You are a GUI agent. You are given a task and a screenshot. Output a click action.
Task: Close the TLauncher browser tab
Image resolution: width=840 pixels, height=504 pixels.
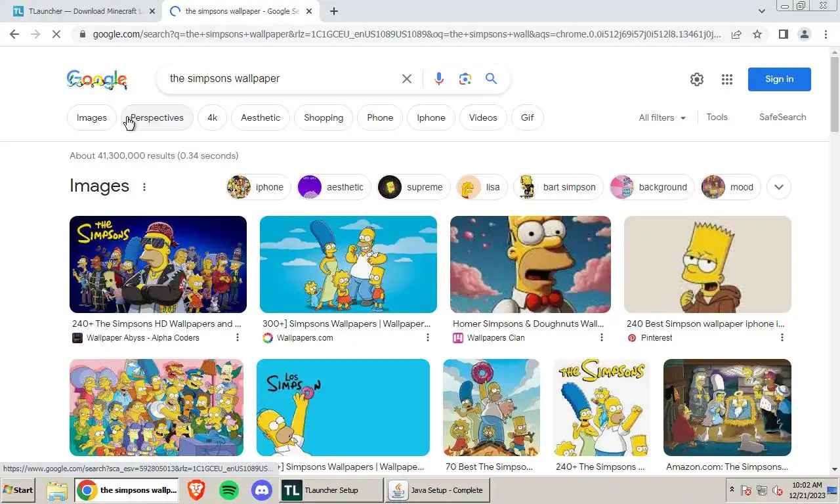[x=152, y=11]
